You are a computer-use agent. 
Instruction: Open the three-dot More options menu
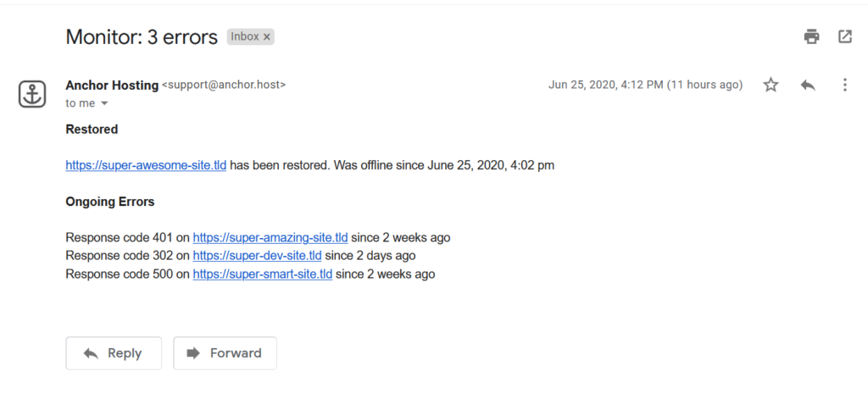click(845, 85)
